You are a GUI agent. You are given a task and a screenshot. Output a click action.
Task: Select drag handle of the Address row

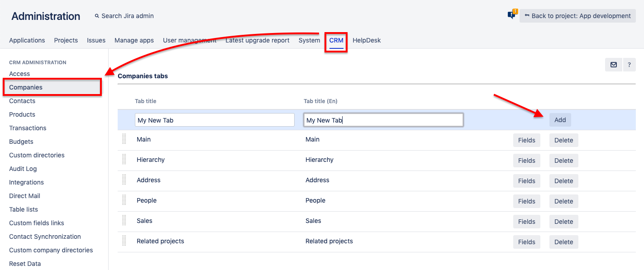(x=124, y=180)
